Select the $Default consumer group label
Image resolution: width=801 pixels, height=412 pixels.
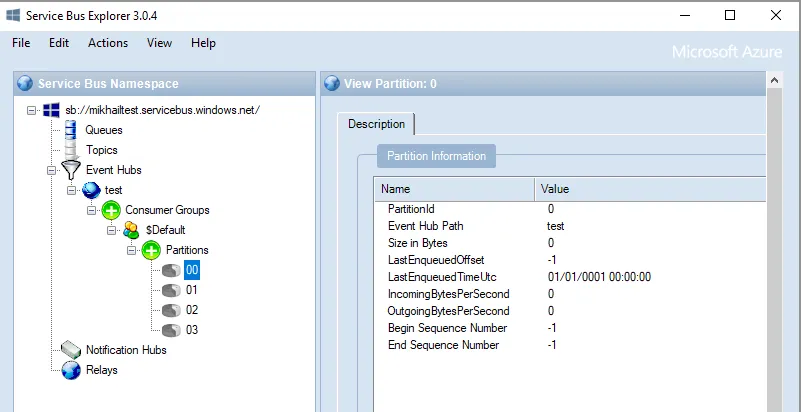pyautogui.click(x=166, y=230)
